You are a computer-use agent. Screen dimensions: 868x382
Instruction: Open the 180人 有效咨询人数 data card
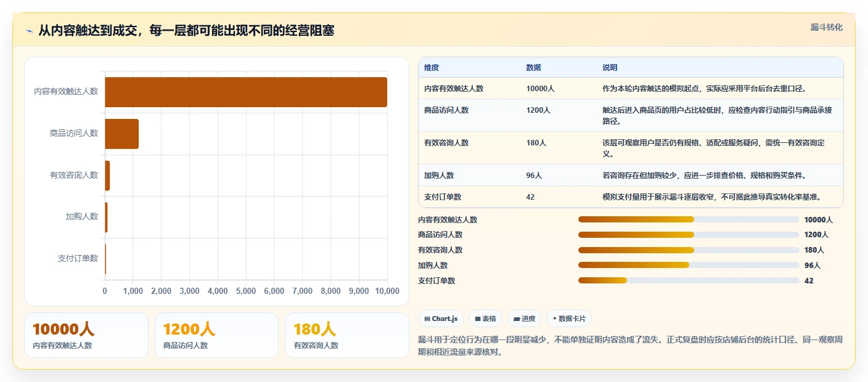click(x=347, y=335)
